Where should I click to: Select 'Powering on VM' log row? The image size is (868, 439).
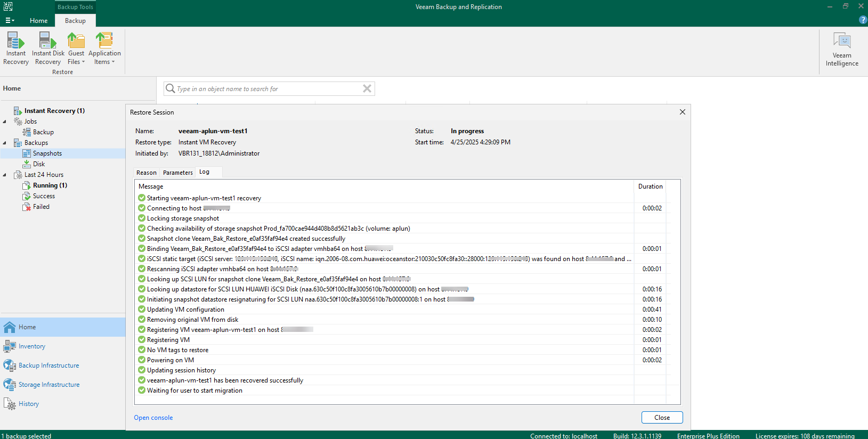[403, 360]
